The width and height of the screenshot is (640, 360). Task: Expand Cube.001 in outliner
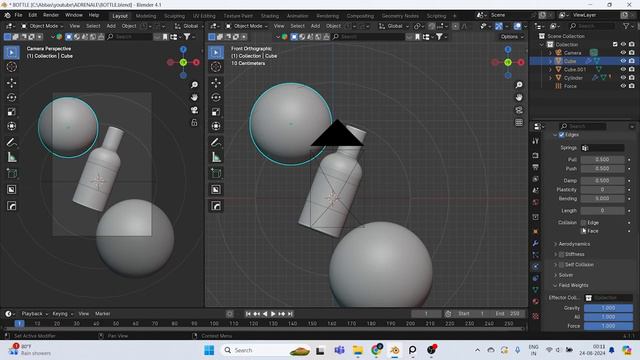pos(550,69)
